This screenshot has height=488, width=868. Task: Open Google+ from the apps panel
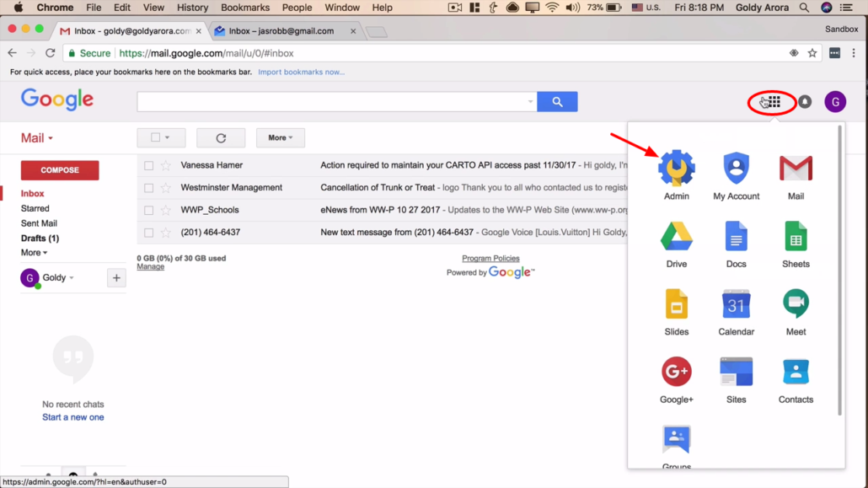pos(676,379)
